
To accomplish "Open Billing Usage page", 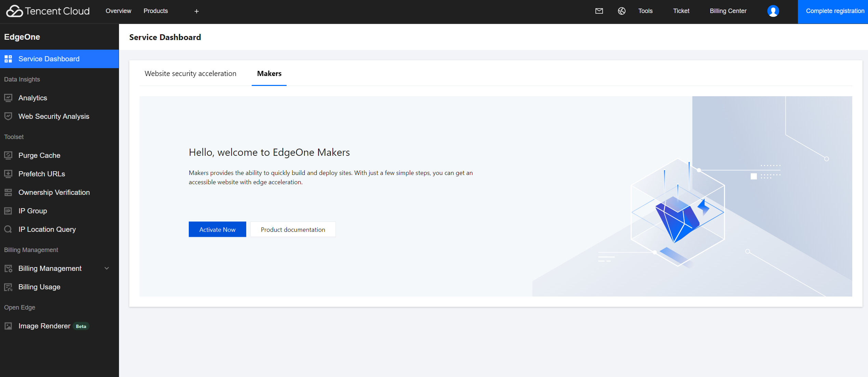I will [x=59, y=287].
